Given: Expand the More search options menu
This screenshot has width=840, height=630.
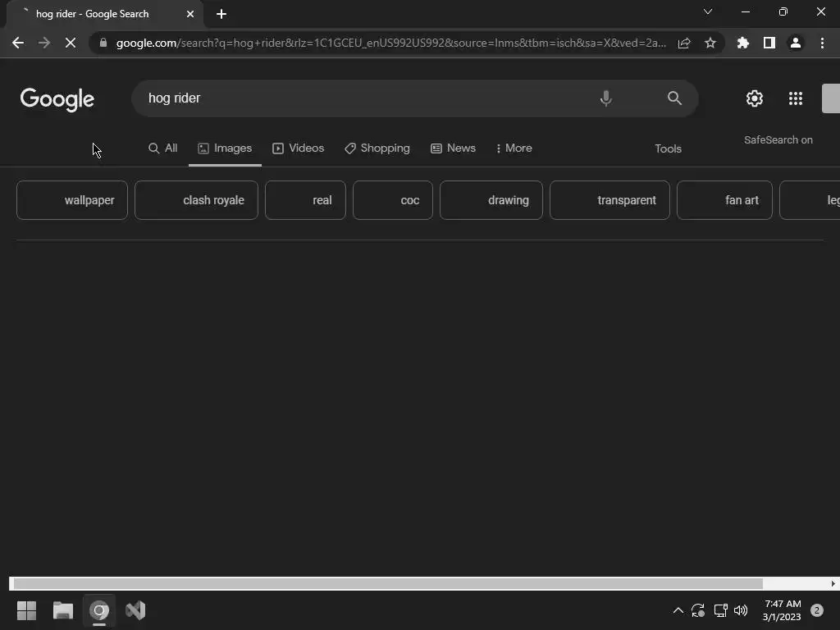Looking at the screenshot, I should tap(514, 148).
